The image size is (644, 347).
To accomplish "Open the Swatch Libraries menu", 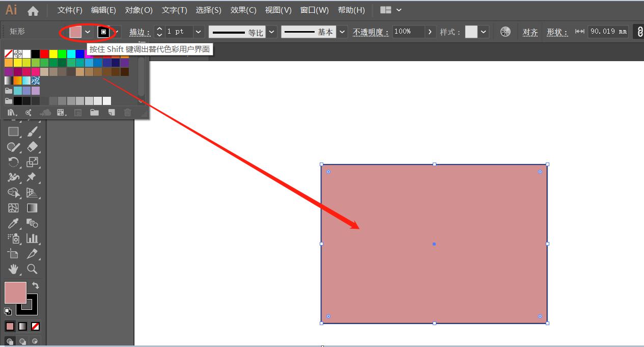I will [12, 113].
